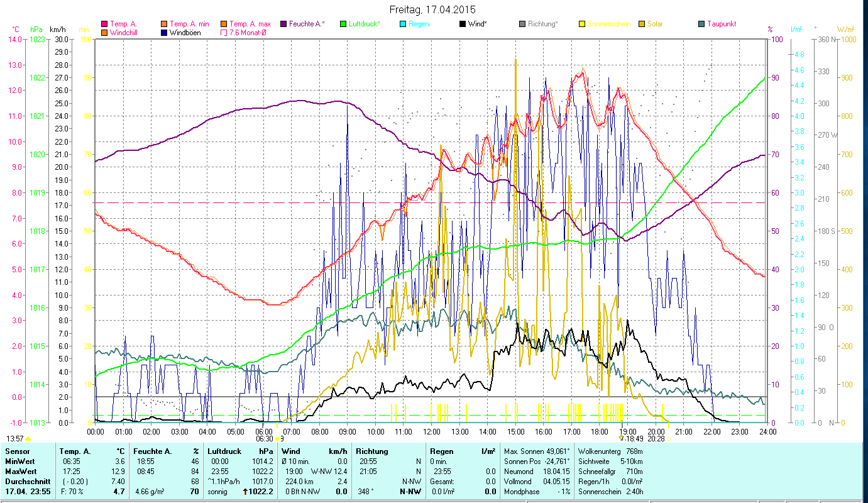Image resolution: width=868 pixels, height=503 pixels.
Task: Click the arrow marker beside 18:49
Action: 622,438
